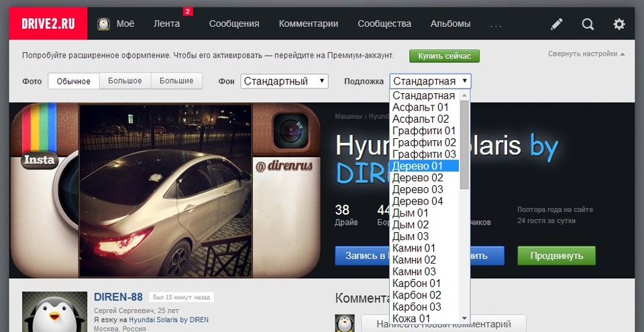Choose Карбон 02 from the list

424,295
